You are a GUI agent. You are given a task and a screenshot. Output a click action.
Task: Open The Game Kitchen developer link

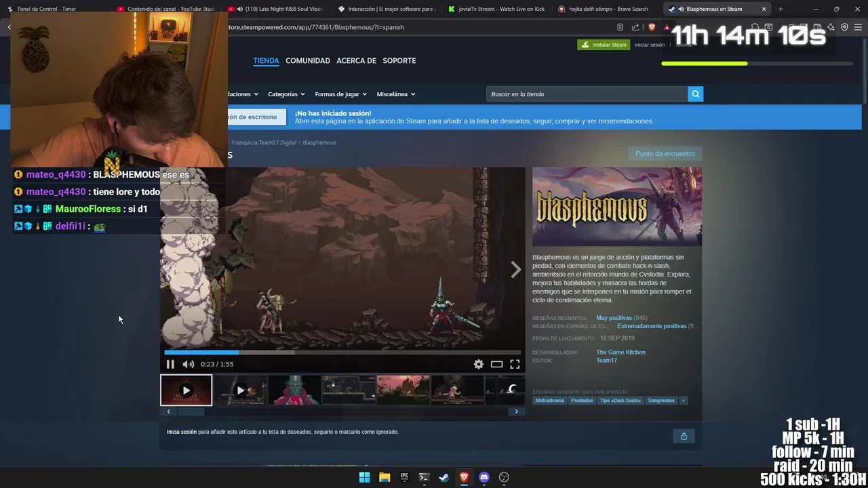[620, 352]
